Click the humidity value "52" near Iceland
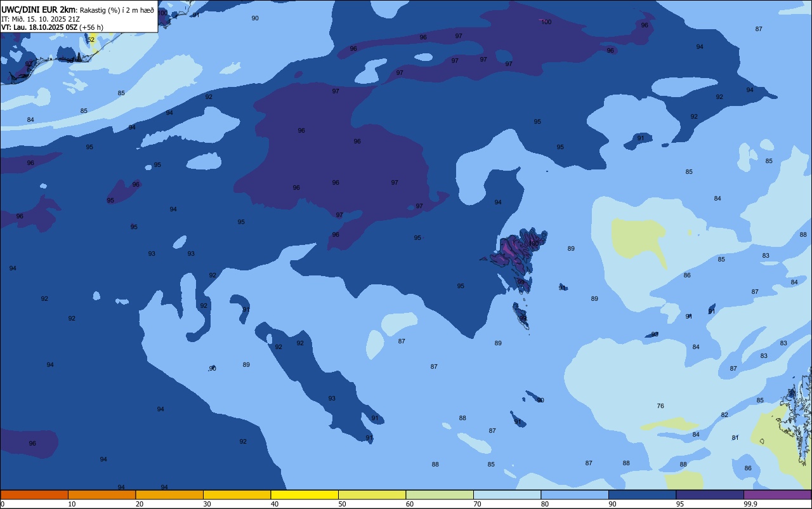 point(91,39)
